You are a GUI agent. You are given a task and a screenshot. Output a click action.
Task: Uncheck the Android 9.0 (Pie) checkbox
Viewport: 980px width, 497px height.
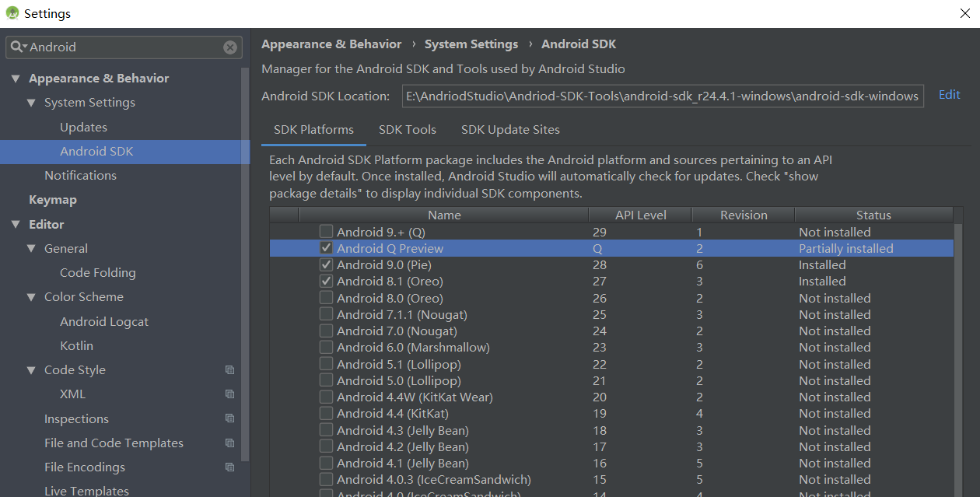[x=327, y=264]
